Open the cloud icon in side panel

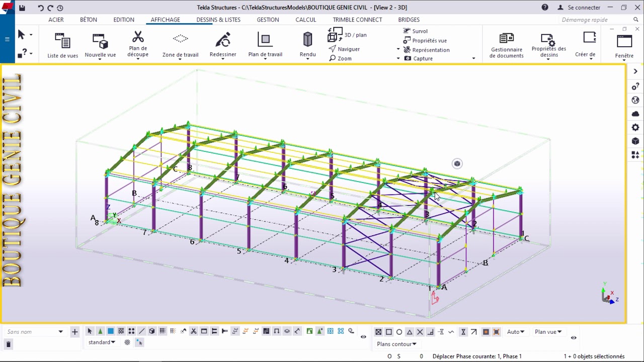pos(635,114)
